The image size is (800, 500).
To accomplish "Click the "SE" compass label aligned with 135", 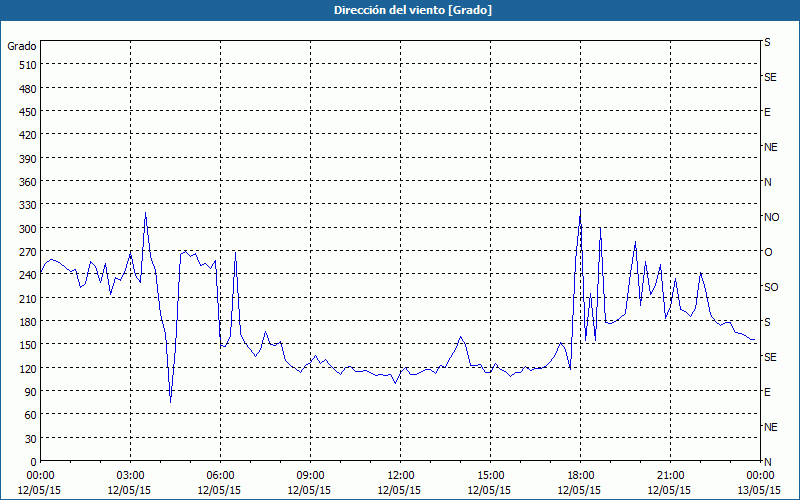I will pos(770,357).
